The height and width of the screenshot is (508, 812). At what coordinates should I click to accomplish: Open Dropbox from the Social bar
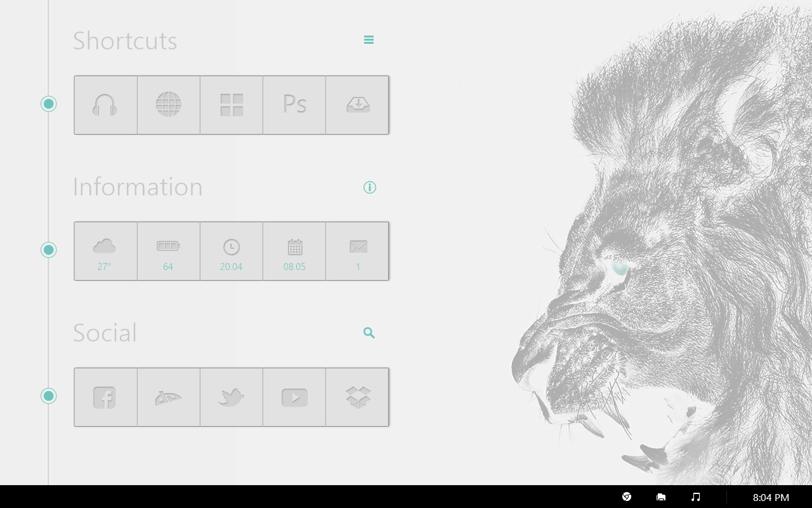tap(357, 396)
